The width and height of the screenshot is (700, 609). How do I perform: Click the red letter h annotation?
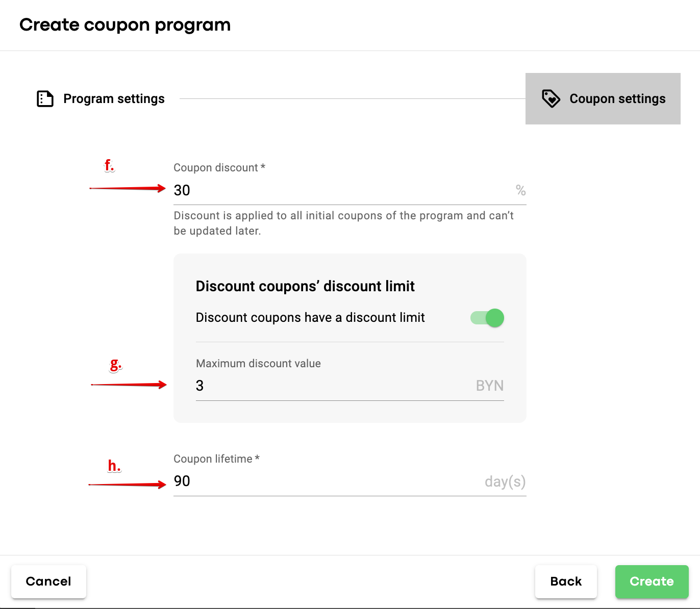(114, 466)
